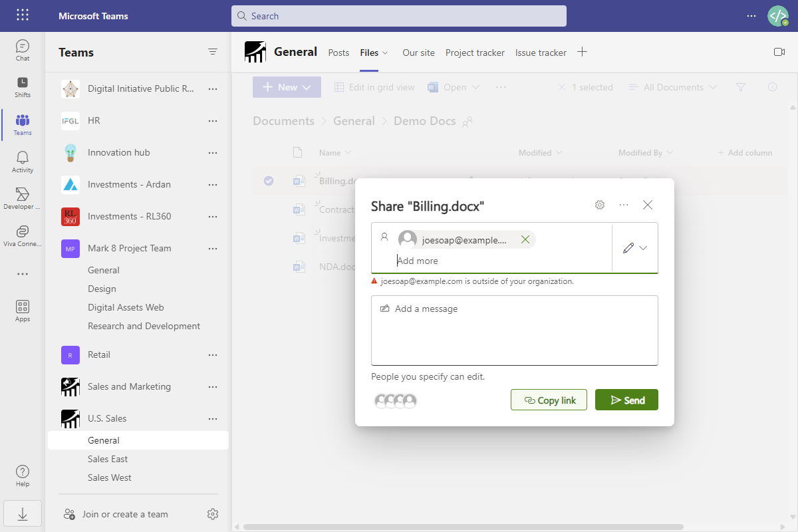
Task: Open more options for Mark 8 Project Team
Action: click(x=213, y=248)
